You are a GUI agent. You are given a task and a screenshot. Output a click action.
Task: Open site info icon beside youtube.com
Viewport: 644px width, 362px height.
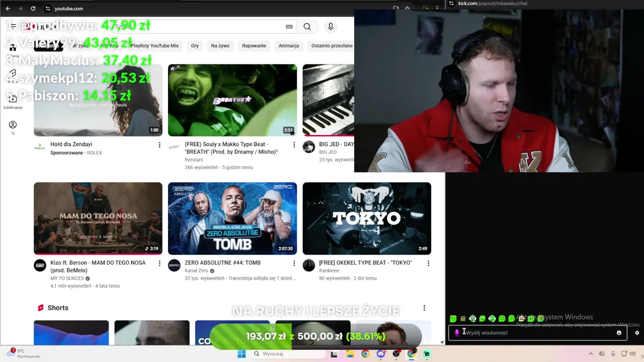(48, 9)
